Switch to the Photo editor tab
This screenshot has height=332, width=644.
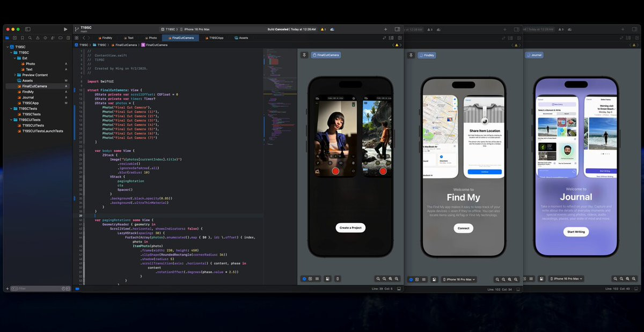(x=151, y=38)
